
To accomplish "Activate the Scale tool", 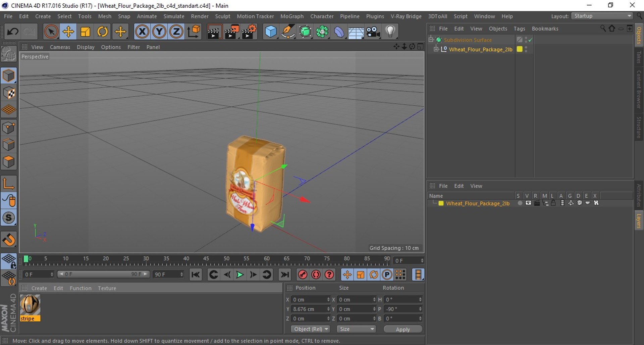I will tap(85, 32).
